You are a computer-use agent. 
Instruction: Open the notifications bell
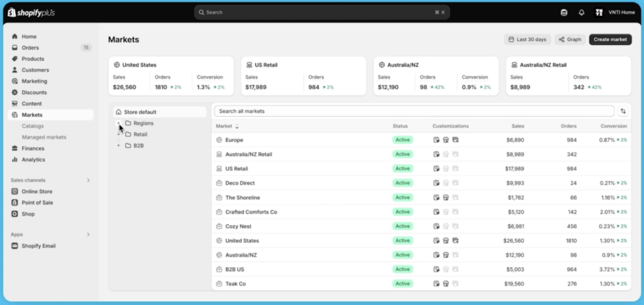(581, 13)
